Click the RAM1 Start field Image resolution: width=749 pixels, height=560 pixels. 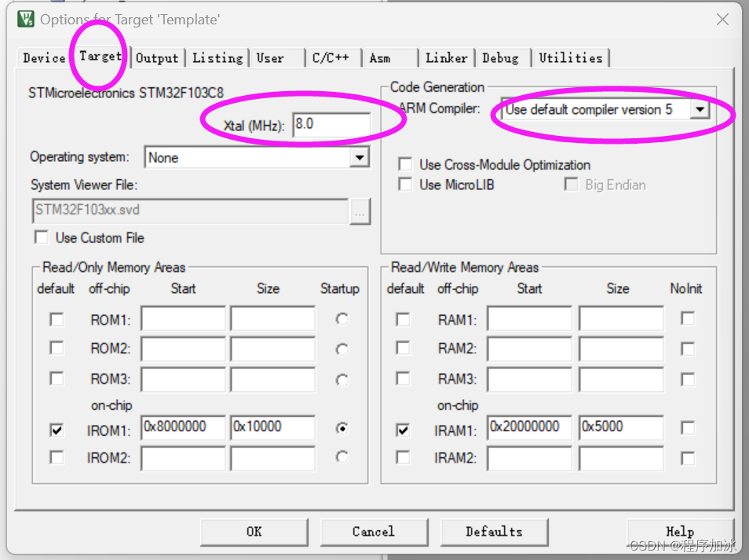click(x=530, y=318)
